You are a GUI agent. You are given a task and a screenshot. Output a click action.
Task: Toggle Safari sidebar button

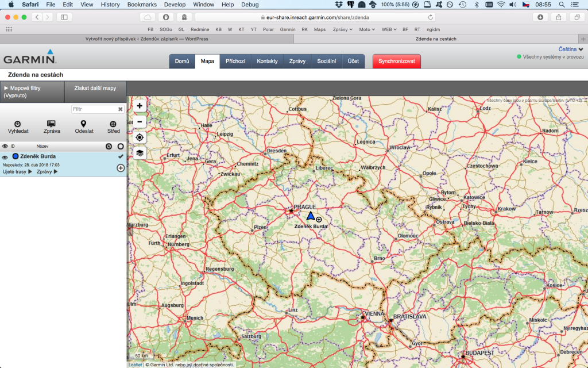click(64, 17)
